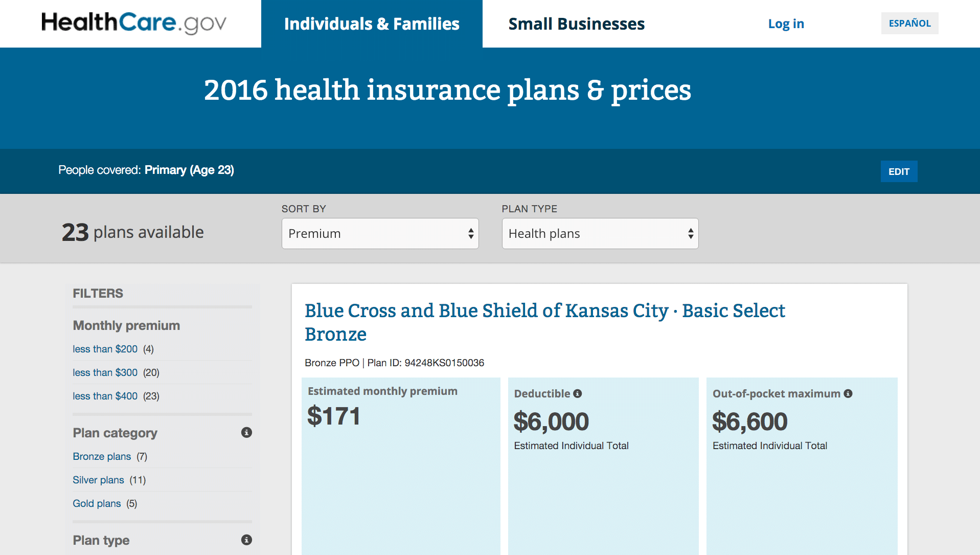This screenshot has height=555, width=980.
Task: Select the Individuals & Families tab
Action: (372, 24)
